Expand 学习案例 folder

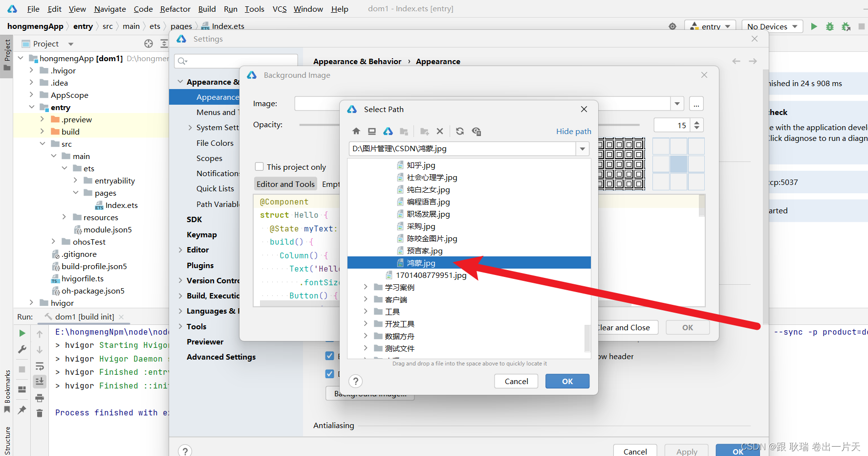366,287
